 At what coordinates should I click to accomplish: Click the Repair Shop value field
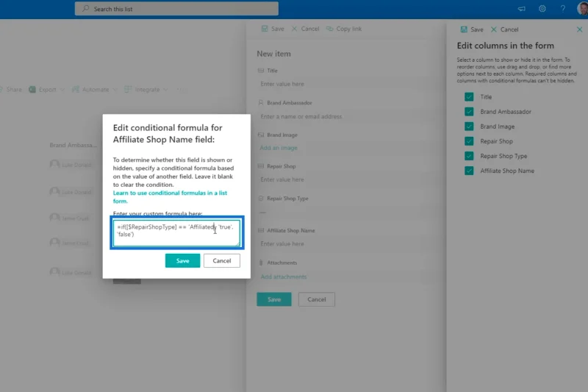345,179
